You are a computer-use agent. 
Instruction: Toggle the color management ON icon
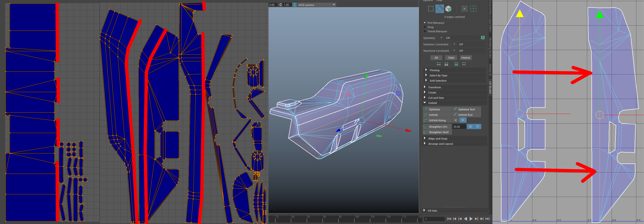295,5
